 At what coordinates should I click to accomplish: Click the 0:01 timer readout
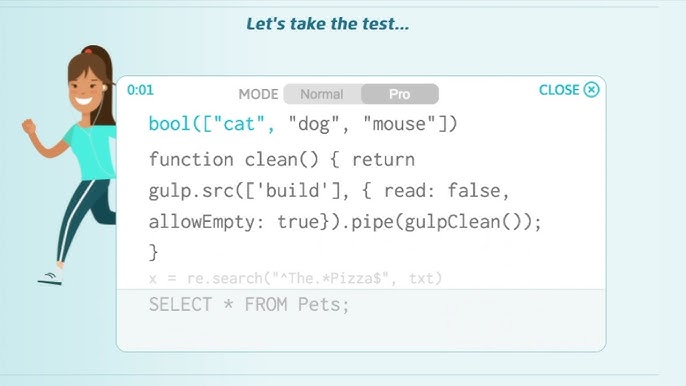[x=140, y=90]
